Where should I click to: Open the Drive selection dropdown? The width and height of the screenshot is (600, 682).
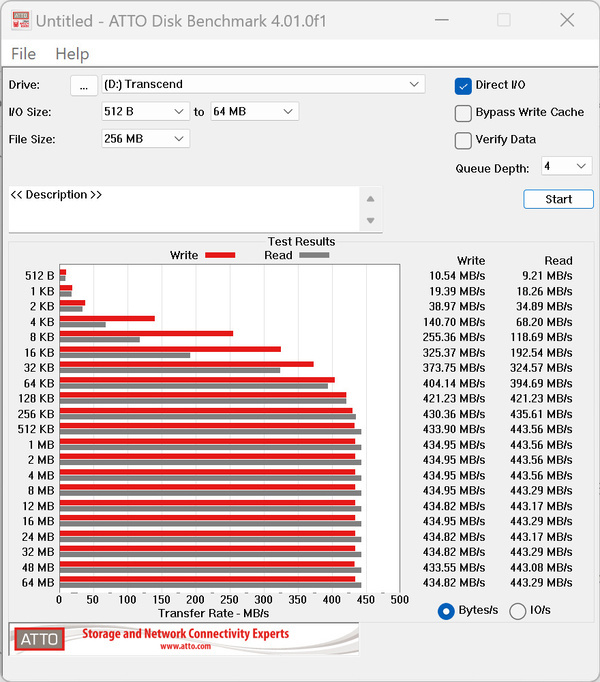point(262,85)
